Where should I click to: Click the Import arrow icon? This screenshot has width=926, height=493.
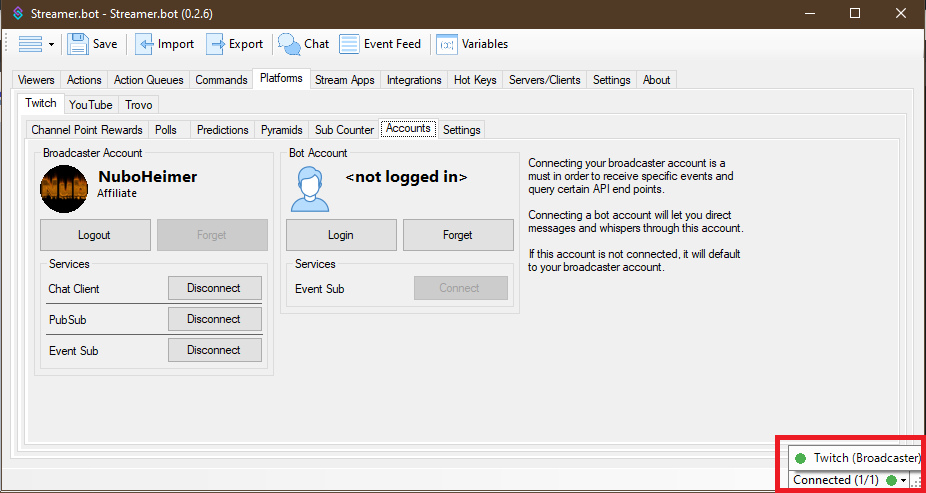144,44
